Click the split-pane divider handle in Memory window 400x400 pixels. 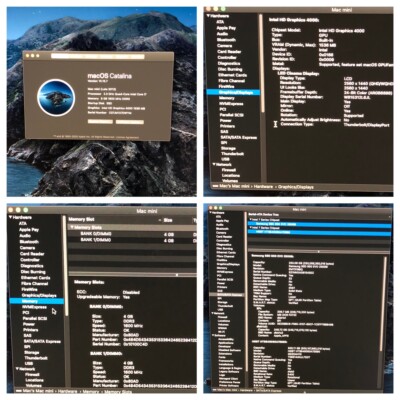(x=177, y=275)
